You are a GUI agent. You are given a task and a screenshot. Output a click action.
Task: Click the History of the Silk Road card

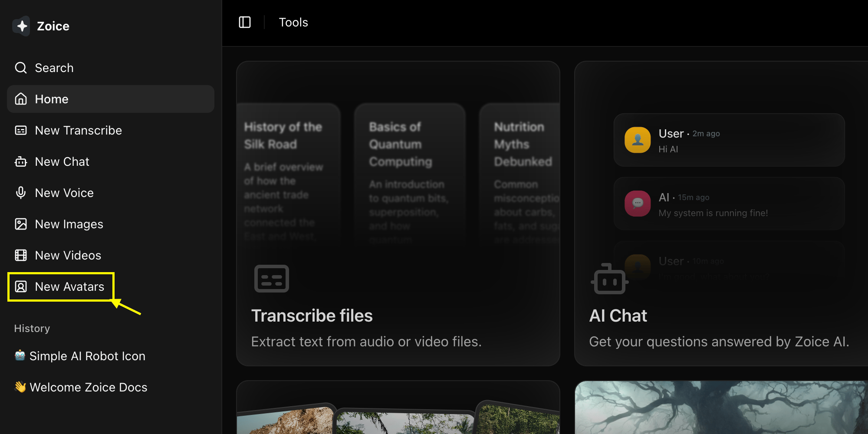288,174
